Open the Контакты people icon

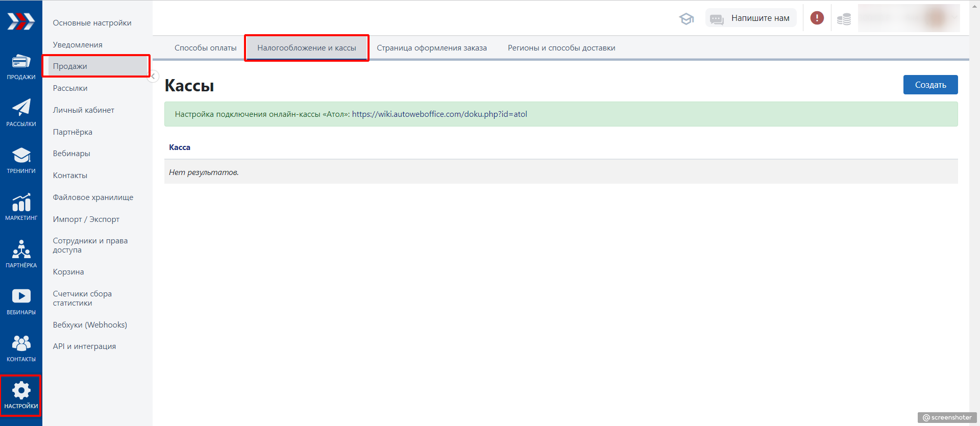[x=21, y=347]
